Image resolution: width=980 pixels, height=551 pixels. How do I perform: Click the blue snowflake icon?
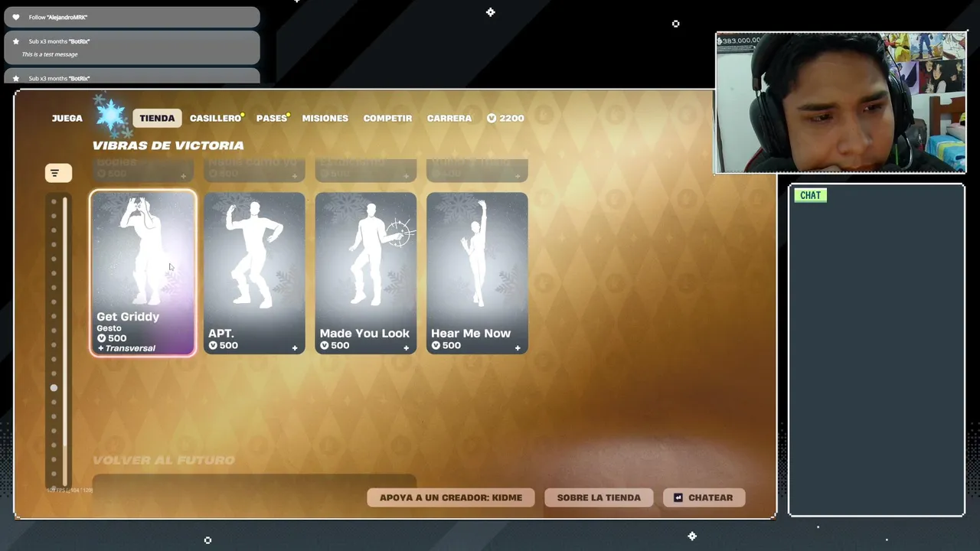pyautogui.click(x=110, y=116)
